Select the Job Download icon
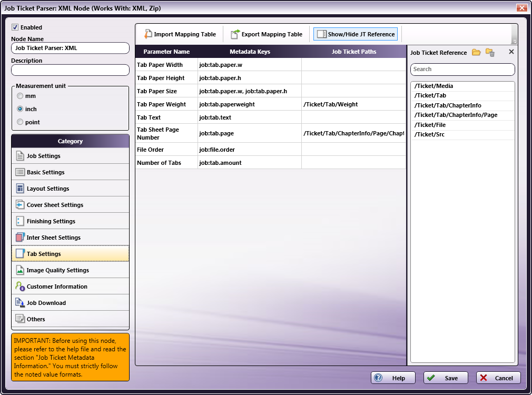 (x=20, y=303)
